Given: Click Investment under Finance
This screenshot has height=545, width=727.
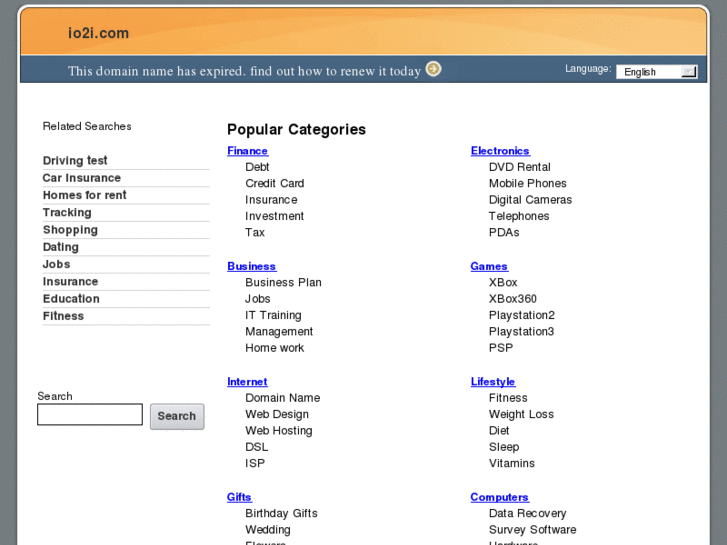Looking at the screenshot, I should (x=274, y=216).
